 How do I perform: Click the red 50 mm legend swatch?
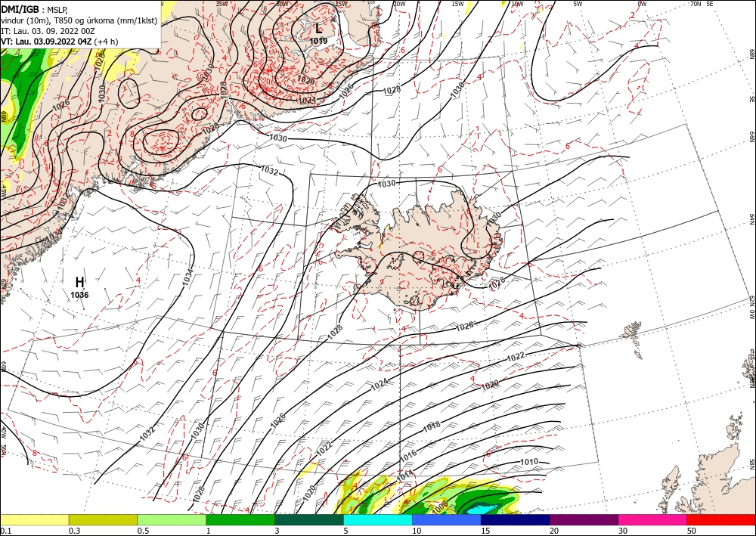click(721, 519)
